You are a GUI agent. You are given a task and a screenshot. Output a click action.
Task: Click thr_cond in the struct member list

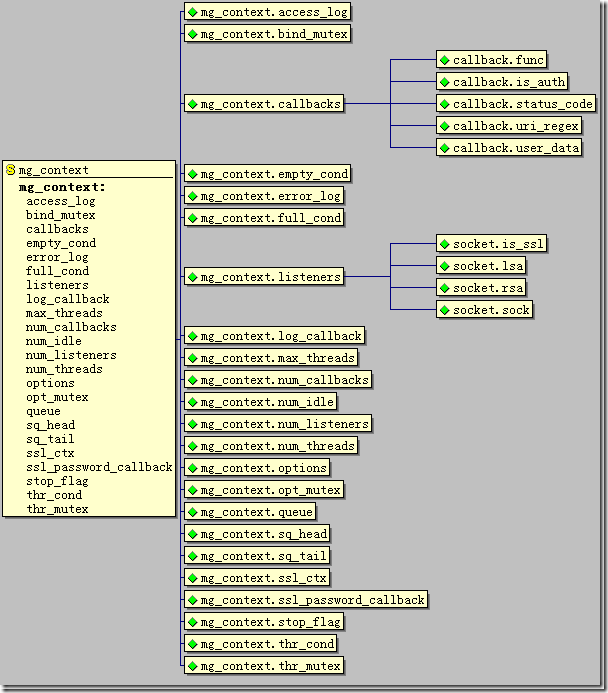click(x=54, y=495)
